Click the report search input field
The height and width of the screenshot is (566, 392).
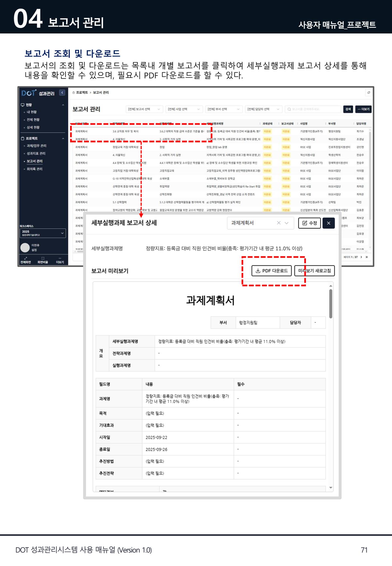[x=312, y=109]
